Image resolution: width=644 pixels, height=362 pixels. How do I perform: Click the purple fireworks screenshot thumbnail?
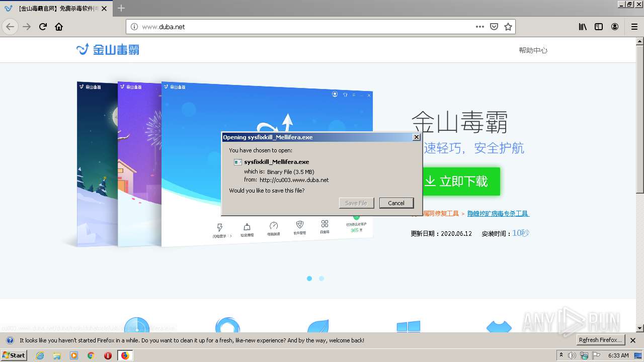[140, 164]
